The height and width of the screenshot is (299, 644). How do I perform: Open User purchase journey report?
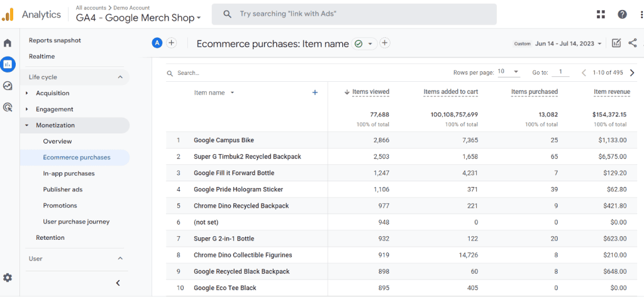click(x=76, y=222)
